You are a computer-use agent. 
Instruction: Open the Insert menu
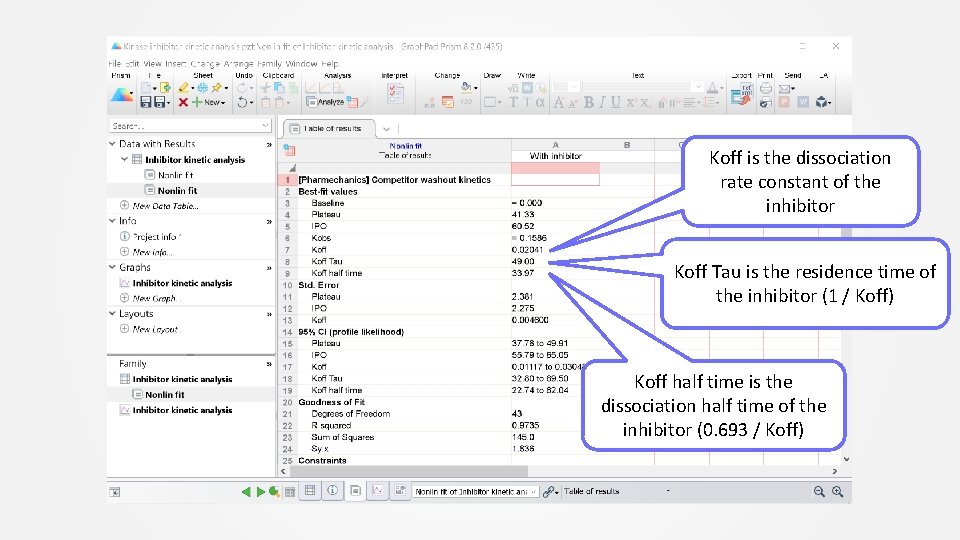click(178, 64)
